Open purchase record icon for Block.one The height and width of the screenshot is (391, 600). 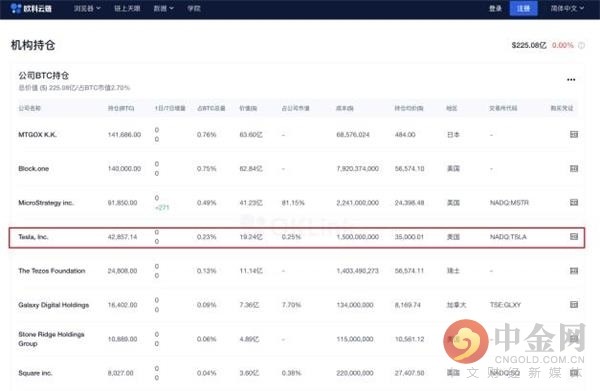(574, 168)
